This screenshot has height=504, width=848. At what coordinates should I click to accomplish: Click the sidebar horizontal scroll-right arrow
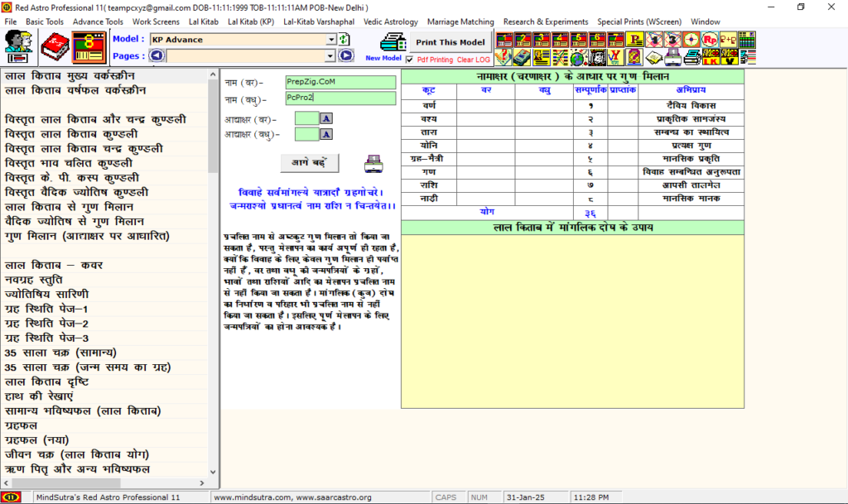(x=202, y=483)
